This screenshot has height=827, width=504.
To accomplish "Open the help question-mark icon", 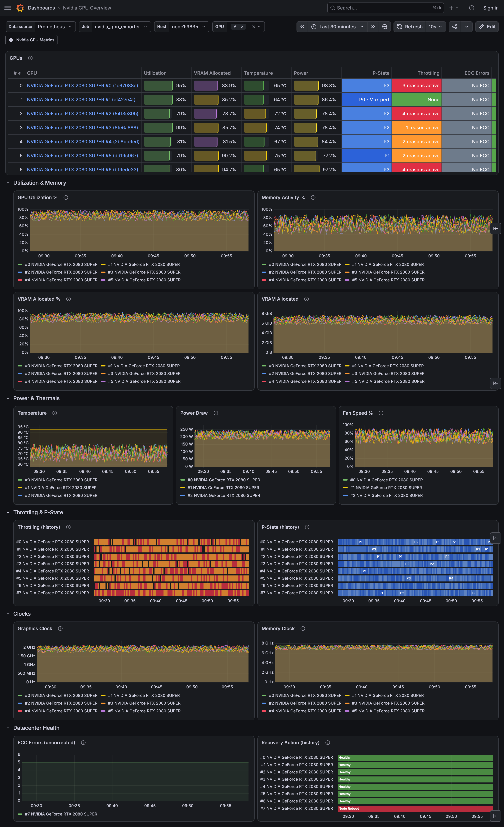I will [x=471, y=8].
